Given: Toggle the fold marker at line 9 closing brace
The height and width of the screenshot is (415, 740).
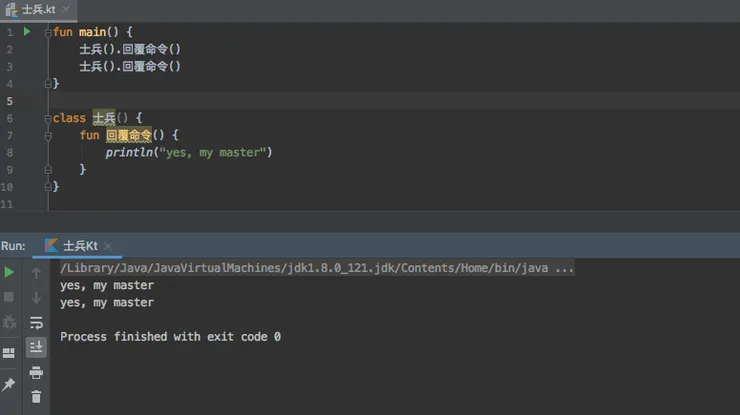Looking at the screenshot, I should pyautogui.click(x=48, y=169).
